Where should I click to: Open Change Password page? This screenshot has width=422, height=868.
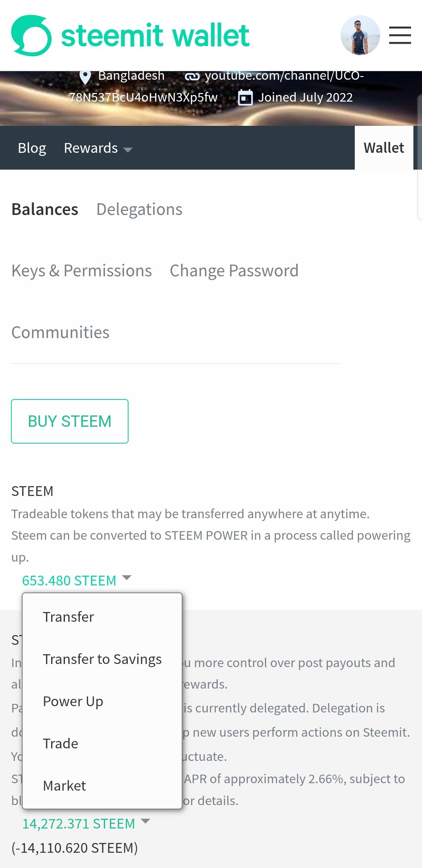(x=234, y=271)
